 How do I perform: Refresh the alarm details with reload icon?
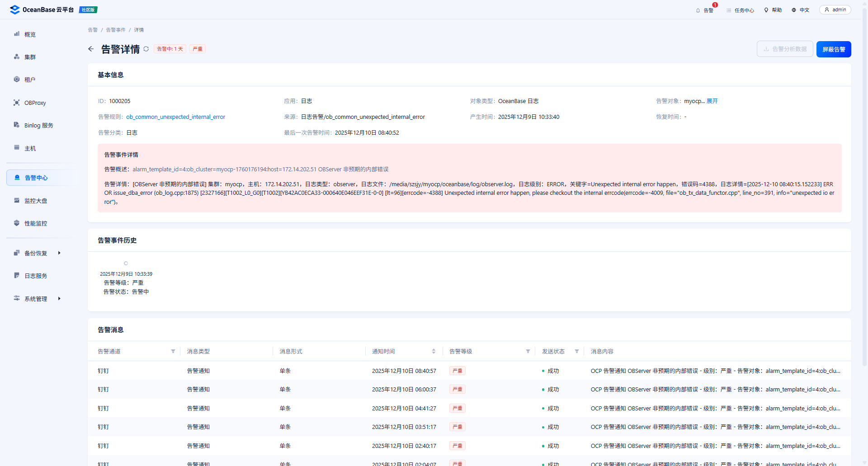click(x=146, y=49)
